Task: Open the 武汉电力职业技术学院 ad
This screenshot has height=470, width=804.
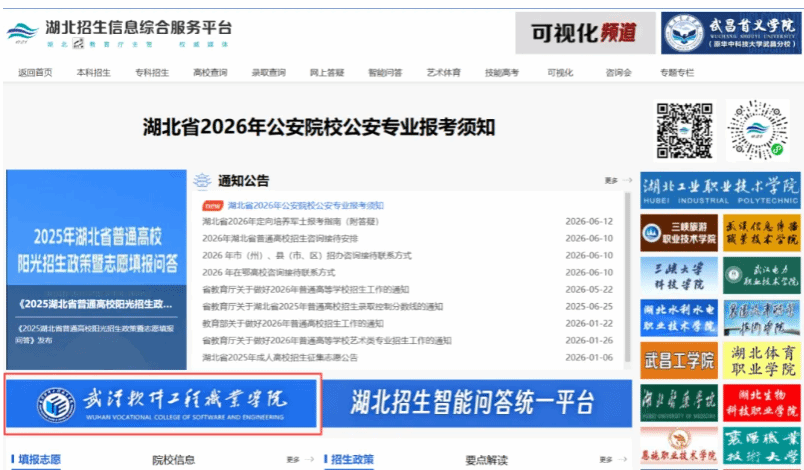Action: [x=762, y=276]
